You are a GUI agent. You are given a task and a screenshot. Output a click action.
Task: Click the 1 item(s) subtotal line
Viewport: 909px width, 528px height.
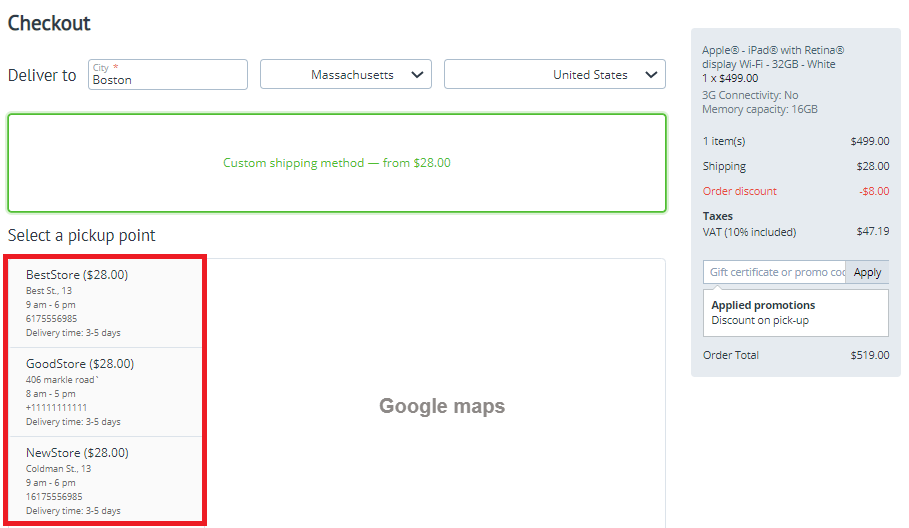click(x=796, y=141)
